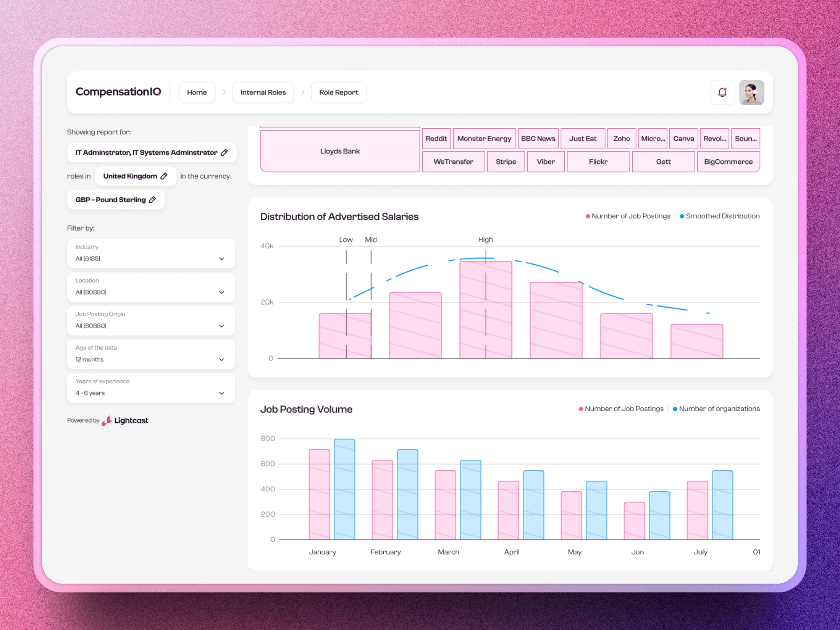Expand the Industry filter dropdown
Viewport: 840px width, 630px height.
[x=151, y=253]
